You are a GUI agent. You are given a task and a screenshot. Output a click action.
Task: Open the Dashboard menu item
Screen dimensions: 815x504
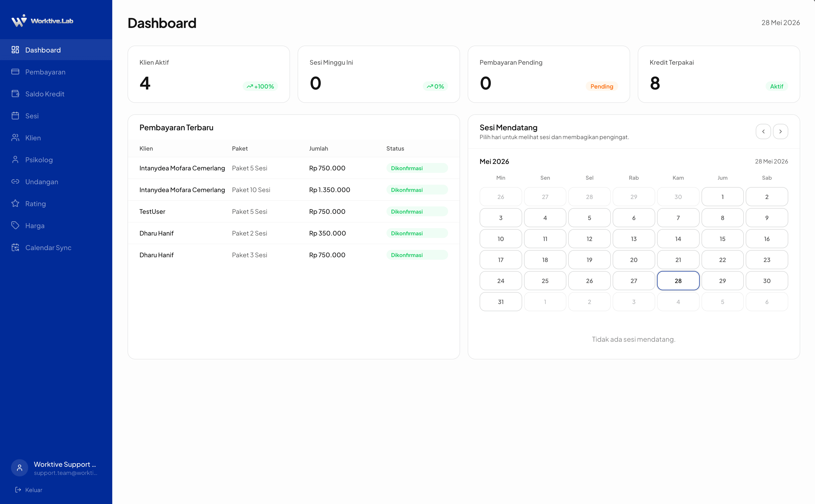[x=56, y=50]
